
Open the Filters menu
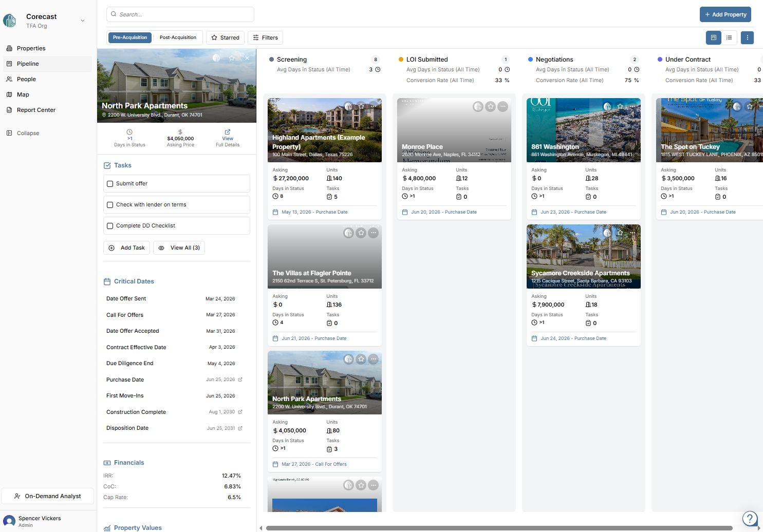[x=266, y=37]
